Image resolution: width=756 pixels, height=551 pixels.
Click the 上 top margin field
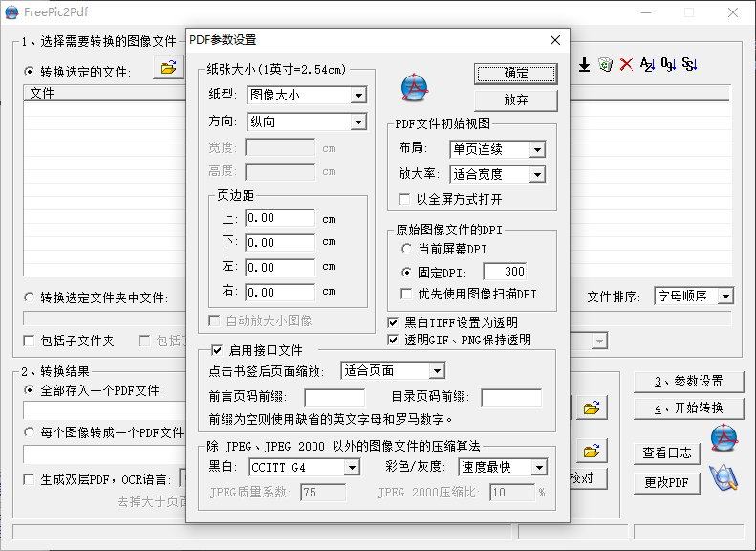280,218
